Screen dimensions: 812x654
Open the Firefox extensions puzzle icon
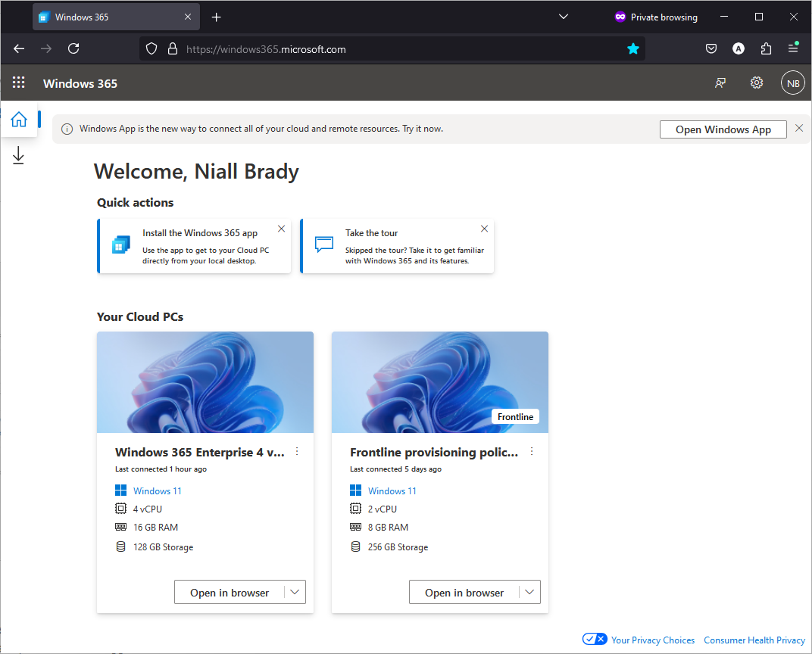click(766, 48)
